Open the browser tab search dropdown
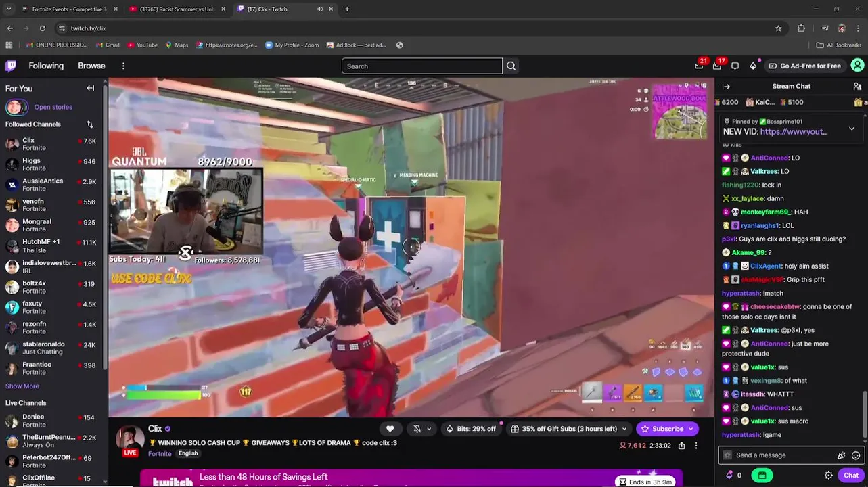This screenshot has width=868, height=487. [9, 9]
